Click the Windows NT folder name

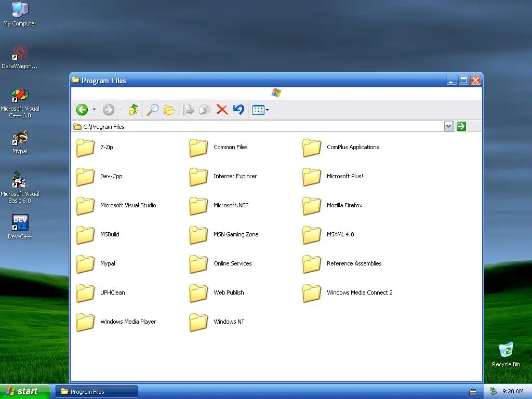(x=229, y=322)
